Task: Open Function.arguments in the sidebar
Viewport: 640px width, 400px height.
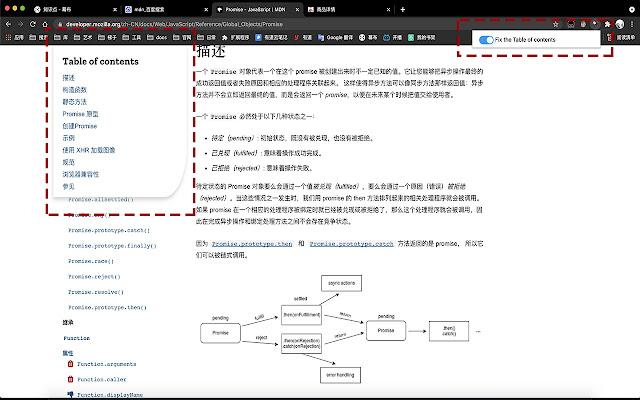Action: pyautogui.click(x=107, y=364)
